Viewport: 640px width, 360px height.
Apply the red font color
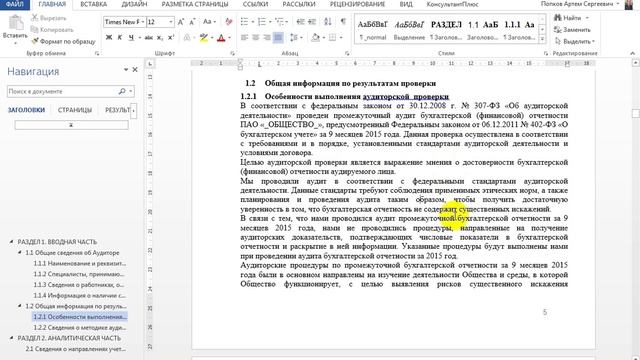[x=221, y=38]
